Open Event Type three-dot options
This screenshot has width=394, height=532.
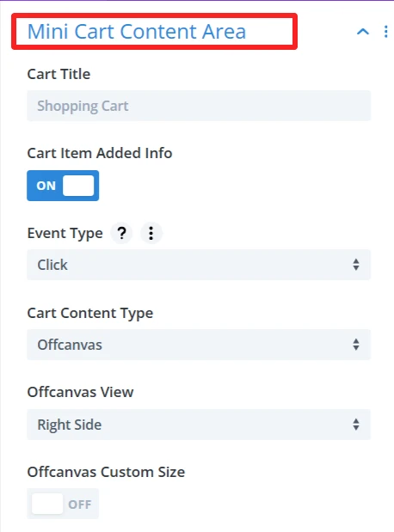click(x=151, y=233)
